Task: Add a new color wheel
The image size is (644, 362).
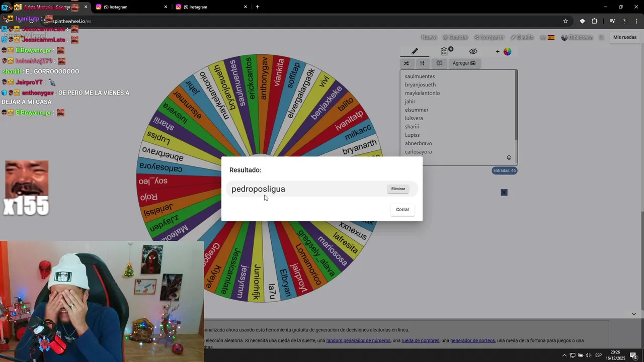Action: [503, 52]
